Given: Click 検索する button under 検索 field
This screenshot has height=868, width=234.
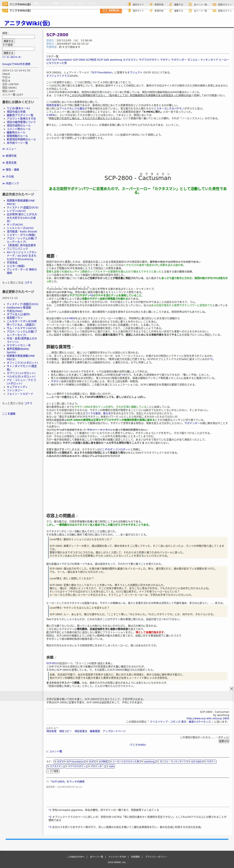Looking at the screenshot, I should [8, 41].
